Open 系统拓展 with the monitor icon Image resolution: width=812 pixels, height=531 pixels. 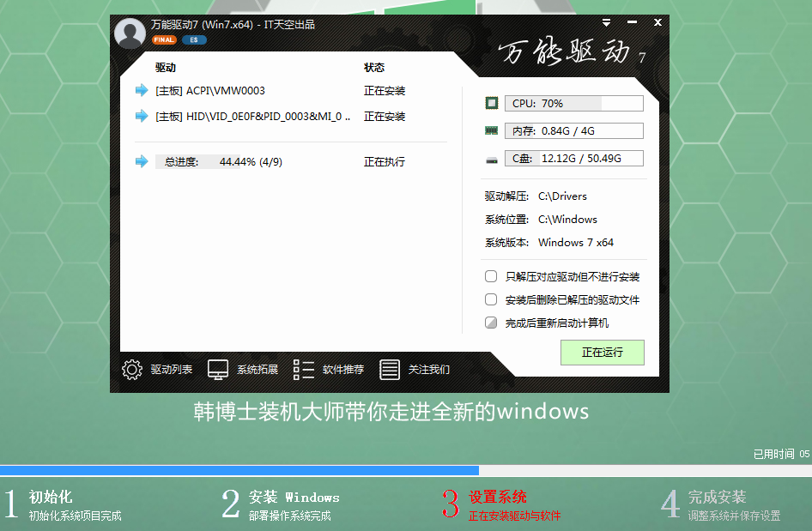[x=220, y=369]
